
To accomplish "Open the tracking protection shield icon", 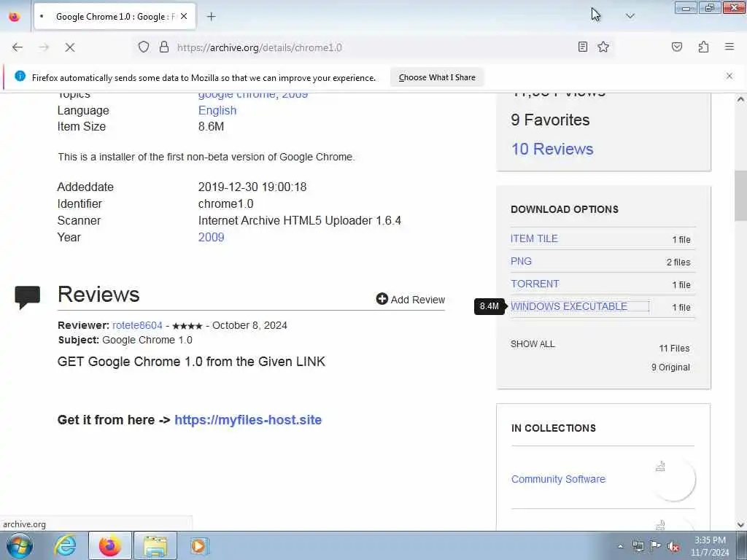I will click(144, 47).
